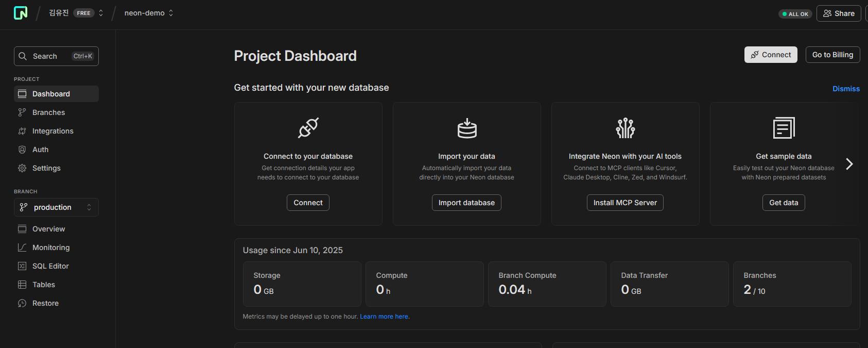Image resolution: width=868 pixels, height=348 pixels.
Task: Click the ALL OK status badge
Action: click(795, 14)
